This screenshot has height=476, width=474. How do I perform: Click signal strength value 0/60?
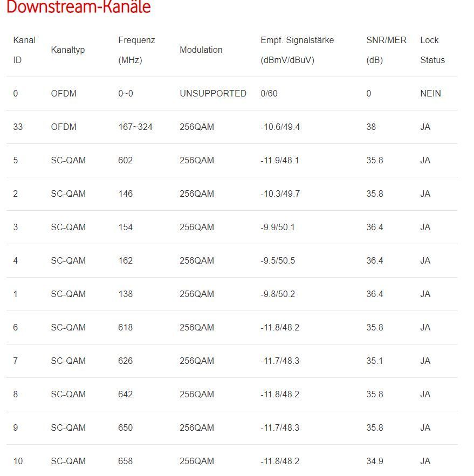click(269, 93)
